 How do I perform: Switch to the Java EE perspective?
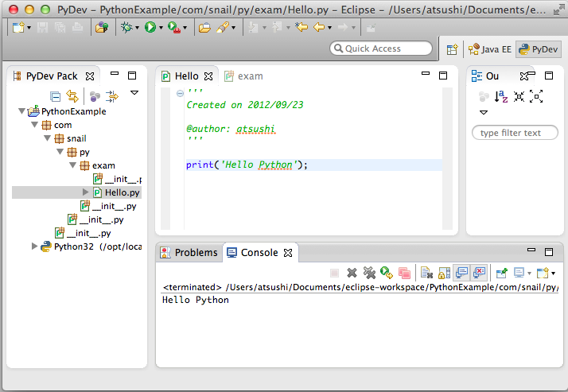click(x=489, y=49)
